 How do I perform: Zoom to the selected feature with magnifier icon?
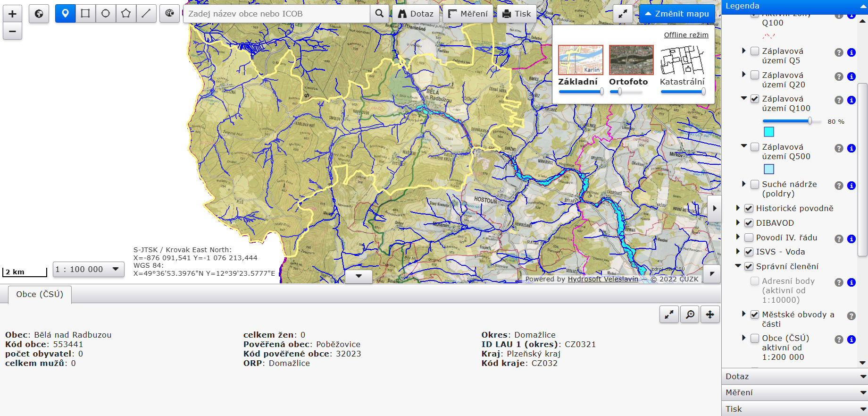690,314
